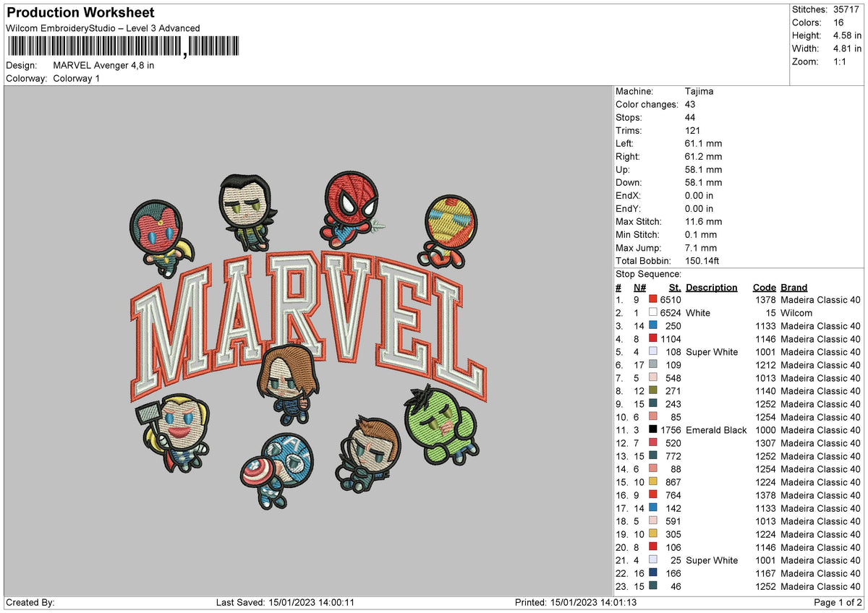Click the Colors value '16'
Image resolution: width=868 pixels, height=613 pixels.
pos(838,22)
